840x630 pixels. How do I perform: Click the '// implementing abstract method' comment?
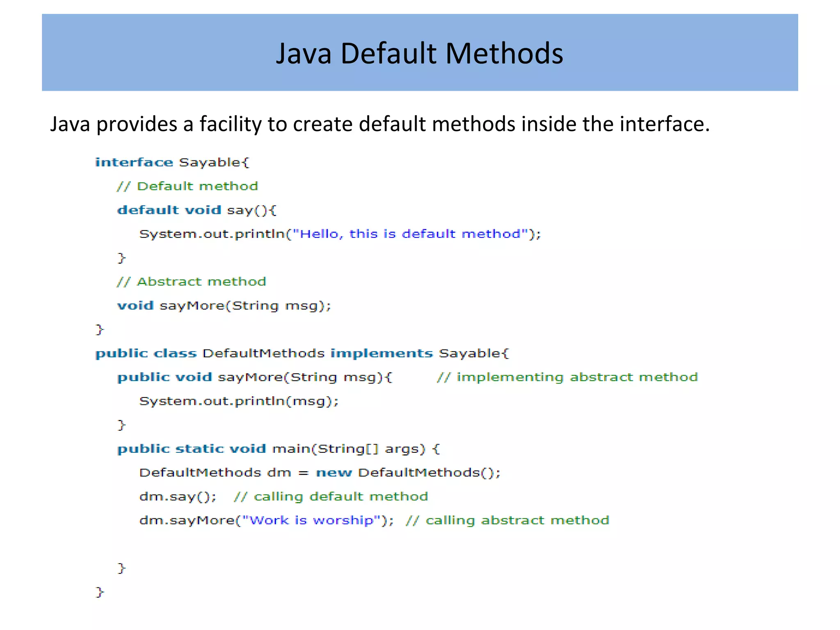[x=567, y=377]
